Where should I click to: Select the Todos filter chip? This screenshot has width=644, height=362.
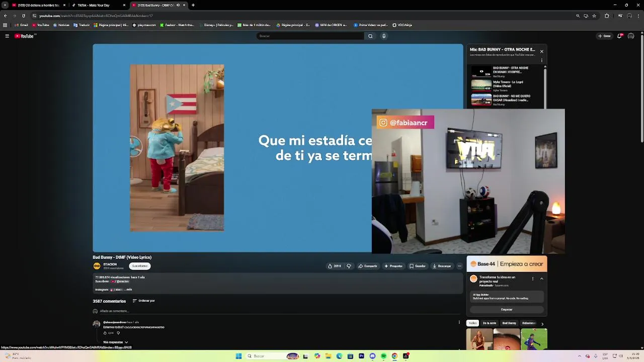[472, 323]
